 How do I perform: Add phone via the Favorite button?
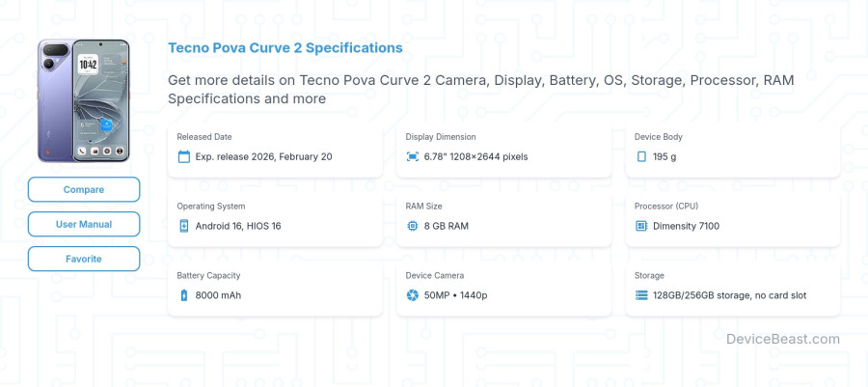(x=84, y=259)
